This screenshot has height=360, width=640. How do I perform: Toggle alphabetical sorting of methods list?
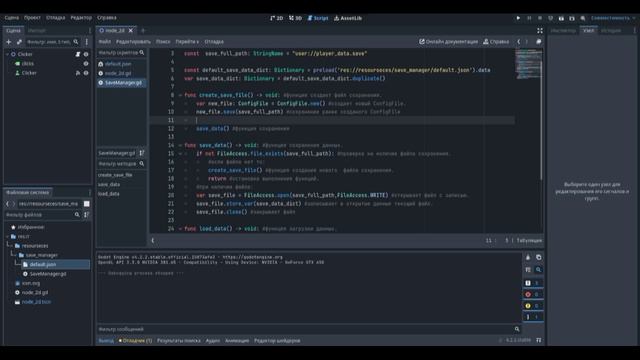142,153
